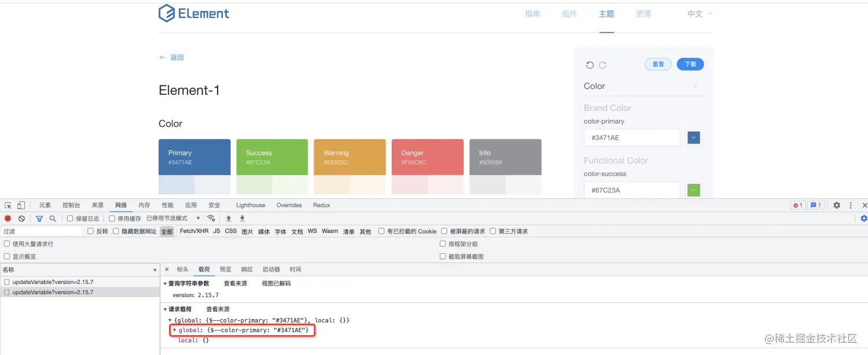Check 有已拦截的 Cookie checkbox
Viewport: 868px width, 355px height.
click(x=381, y=231)
